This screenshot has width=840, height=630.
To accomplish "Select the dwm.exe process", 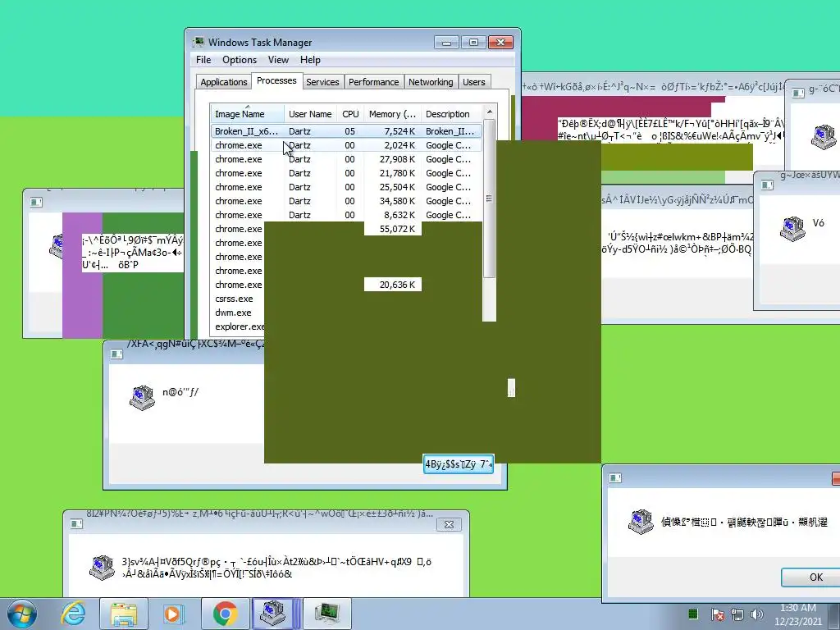I will coord(233,313).
